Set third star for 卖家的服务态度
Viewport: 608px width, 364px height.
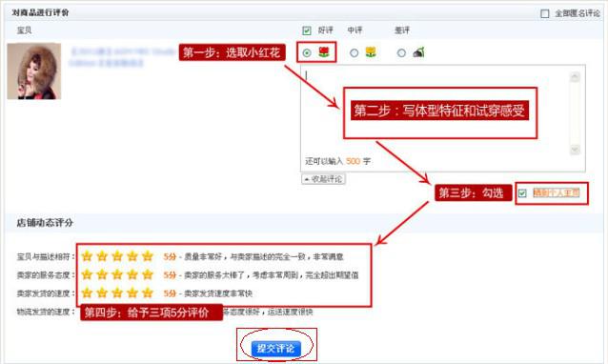click(117, 274)
